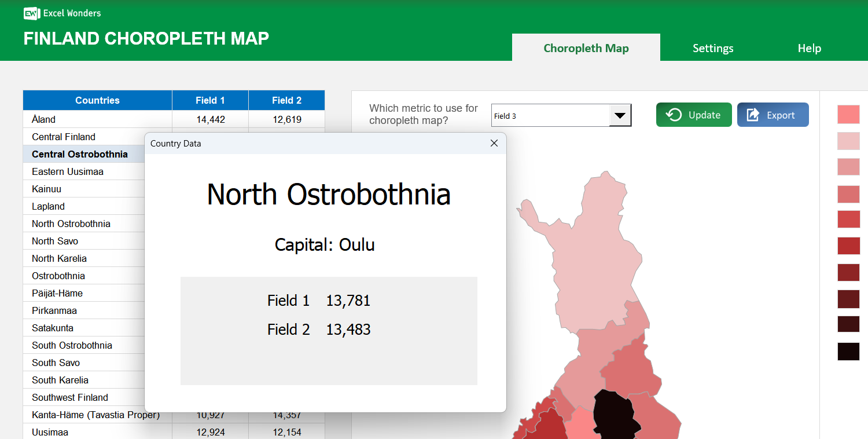Select the Choropleth Map tab
The image size is (868, 439).
[x=586, y=48]
